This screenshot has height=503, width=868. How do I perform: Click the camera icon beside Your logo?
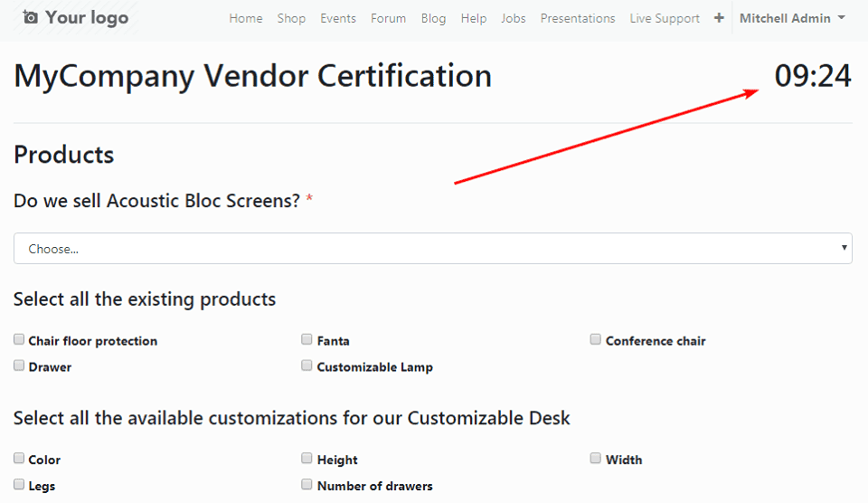coord(31,18)
